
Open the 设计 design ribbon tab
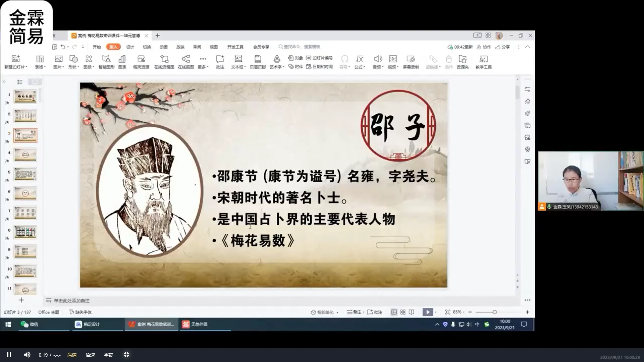[130, 47]
